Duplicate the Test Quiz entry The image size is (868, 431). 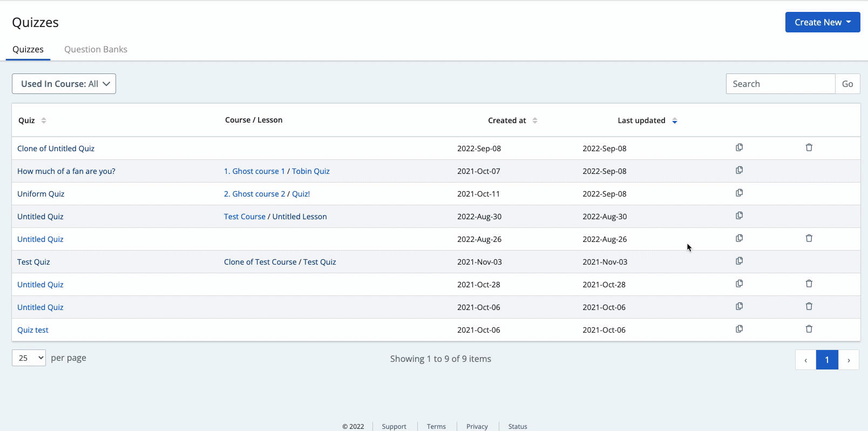739,261
